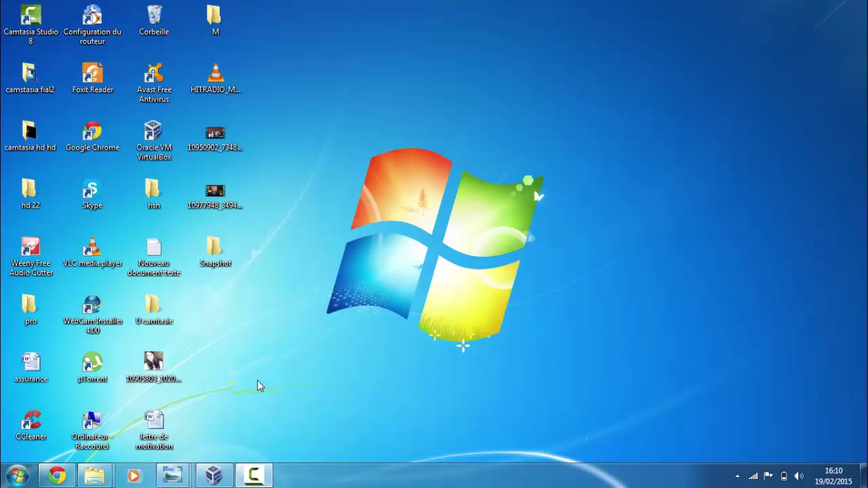The height and width of the screenshot is (488, 868).
Task: Open Camtasia Studio 8 desktop shortcut
Action: tap(31, 25)
